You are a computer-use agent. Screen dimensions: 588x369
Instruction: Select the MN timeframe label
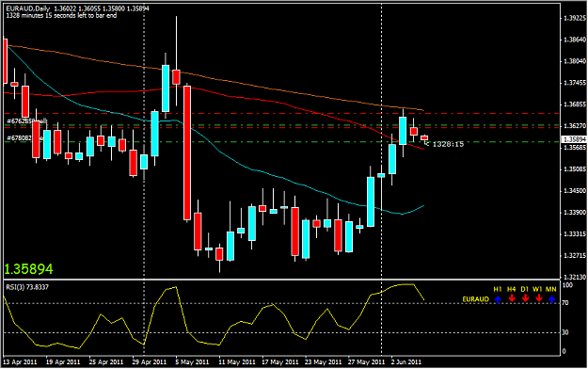(551, 289)
